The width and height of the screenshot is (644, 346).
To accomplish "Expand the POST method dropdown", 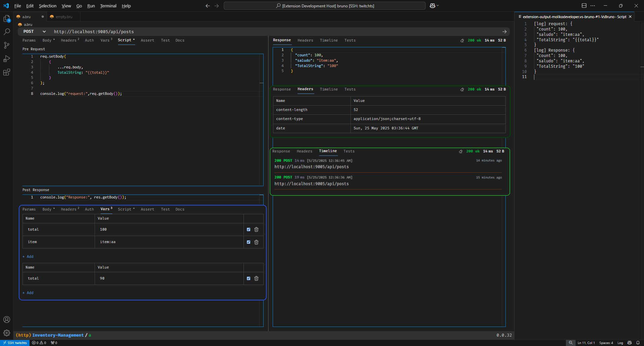I will click(44, 32).
